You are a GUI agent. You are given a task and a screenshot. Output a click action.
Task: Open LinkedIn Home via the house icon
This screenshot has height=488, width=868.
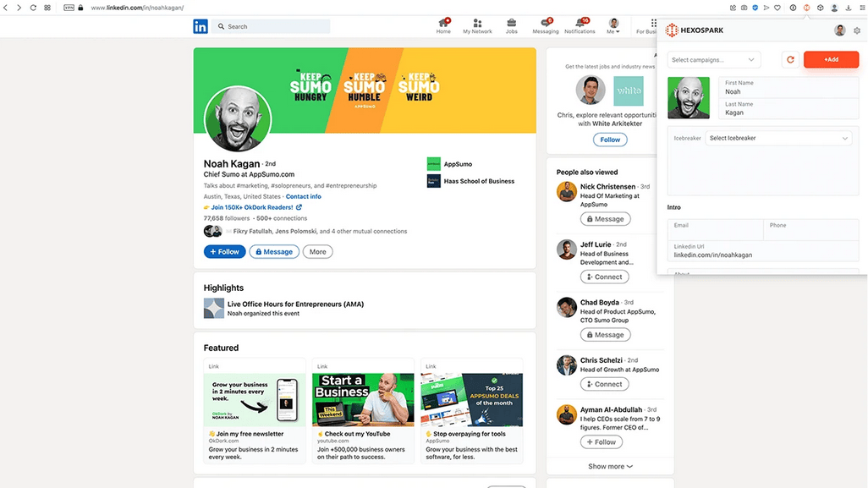tap(442, 23)
